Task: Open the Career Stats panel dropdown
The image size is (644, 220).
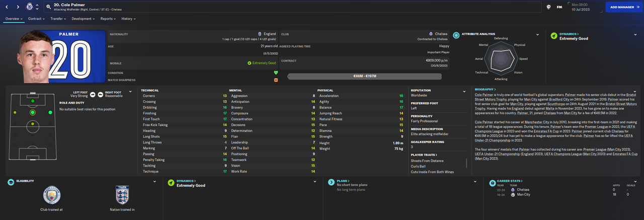Action: coord(635,181)
